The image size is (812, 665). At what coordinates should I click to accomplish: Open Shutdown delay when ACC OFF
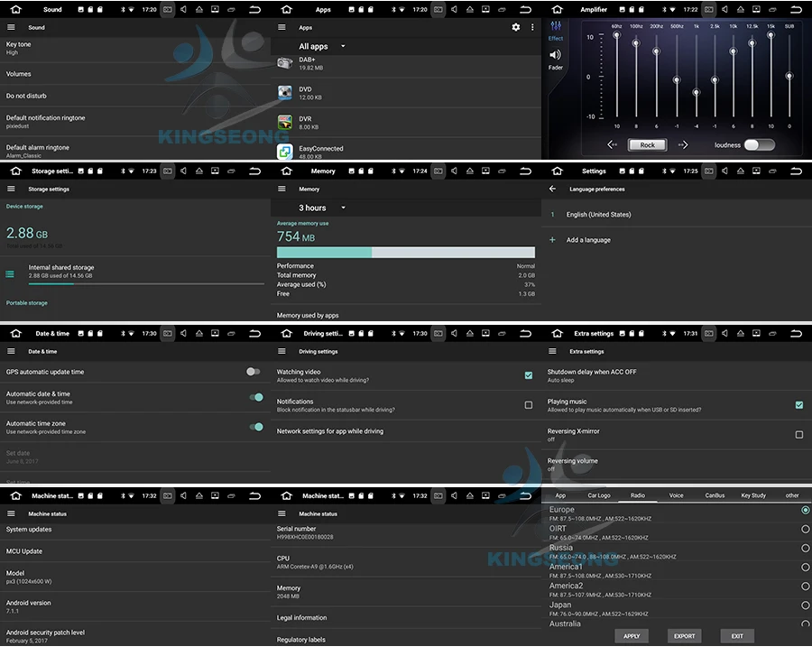(677, 375)
